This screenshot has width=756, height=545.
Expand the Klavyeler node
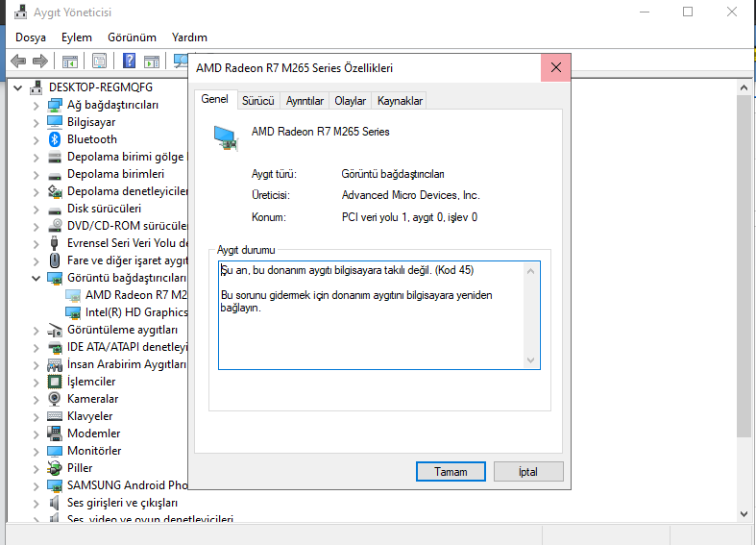point(36,417)
